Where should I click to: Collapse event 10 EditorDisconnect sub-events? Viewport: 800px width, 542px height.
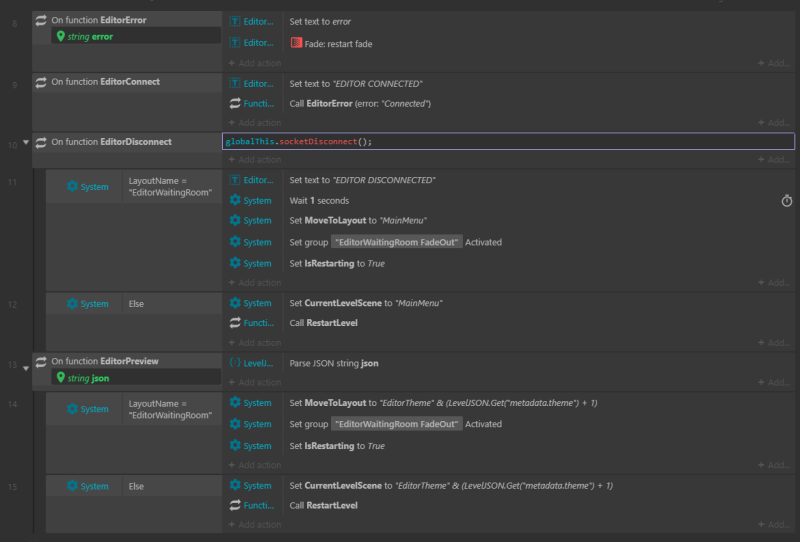[x=26, y=142]
